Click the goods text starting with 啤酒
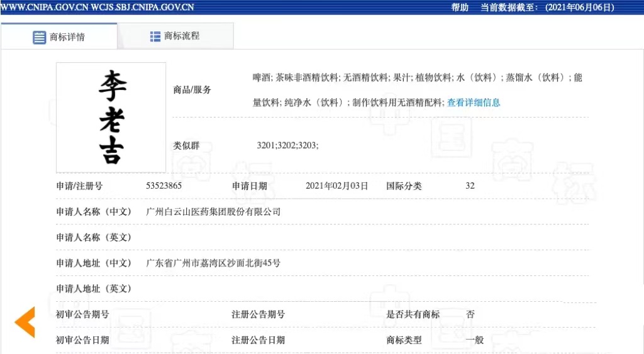 coord(418,90)
